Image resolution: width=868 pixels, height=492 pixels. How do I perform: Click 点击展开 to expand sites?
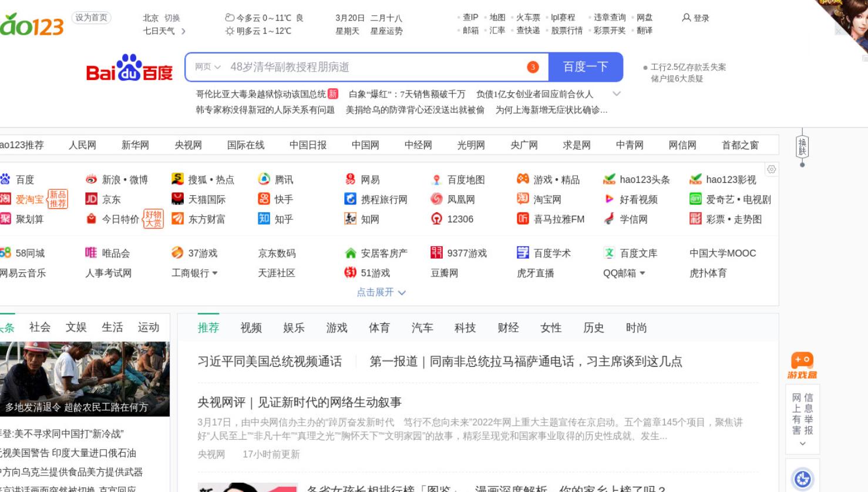[x=381, y=292]
